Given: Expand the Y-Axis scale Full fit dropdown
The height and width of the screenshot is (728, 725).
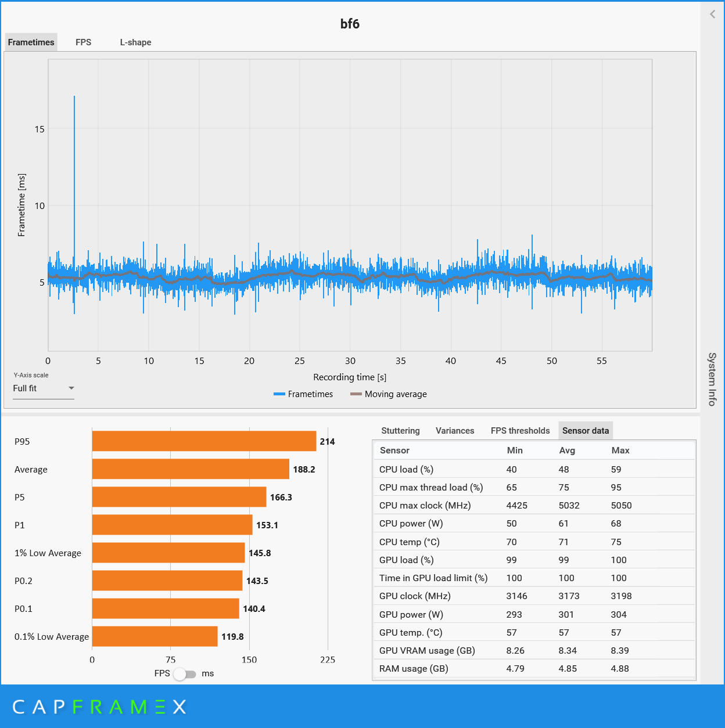Looking at the screenshot, I should click(x=44, y=388).
